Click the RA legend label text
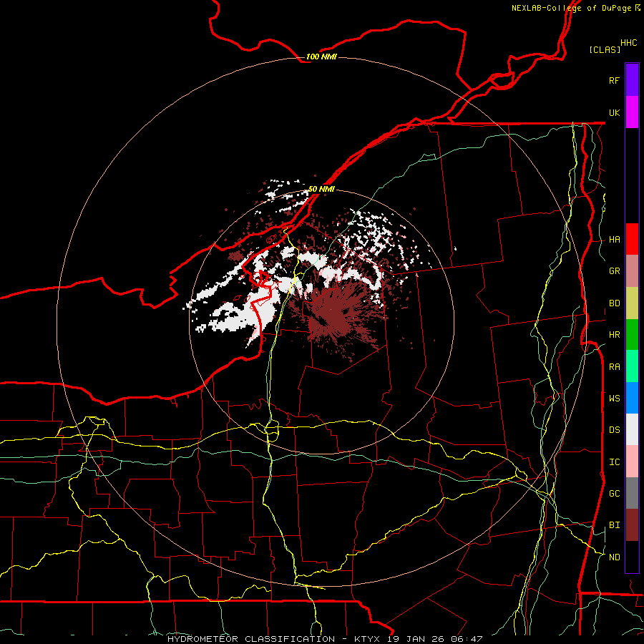The width and height of the screenshot is (644, 644). click(x=615, y=366)
